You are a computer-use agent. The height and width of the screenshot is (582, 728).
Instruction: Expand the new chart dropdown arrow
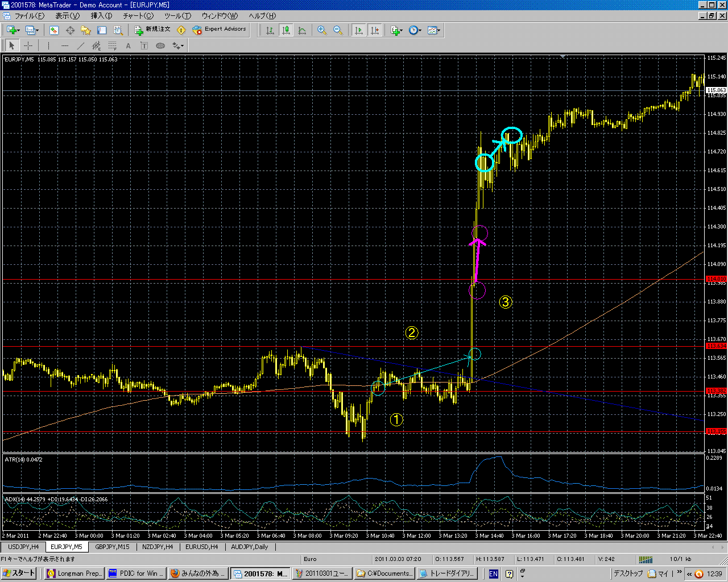tap(19, 31)
